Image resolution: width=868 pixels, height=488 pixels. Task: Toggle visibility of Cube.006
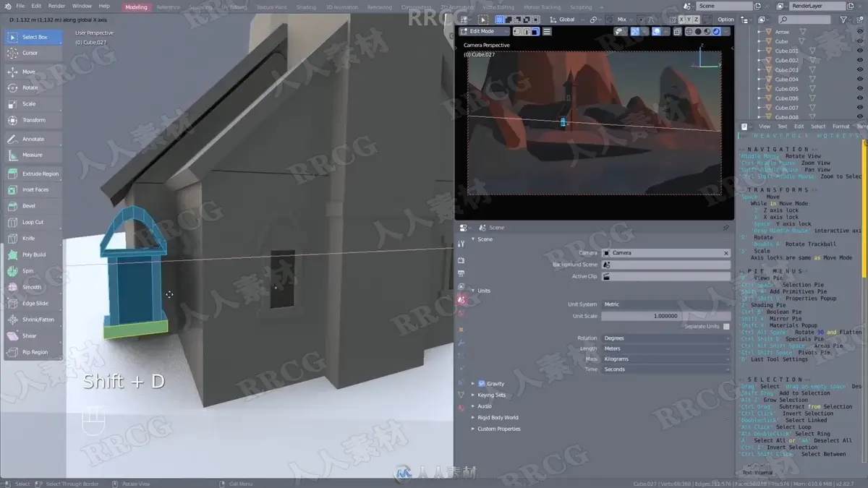tap(860, 98)
